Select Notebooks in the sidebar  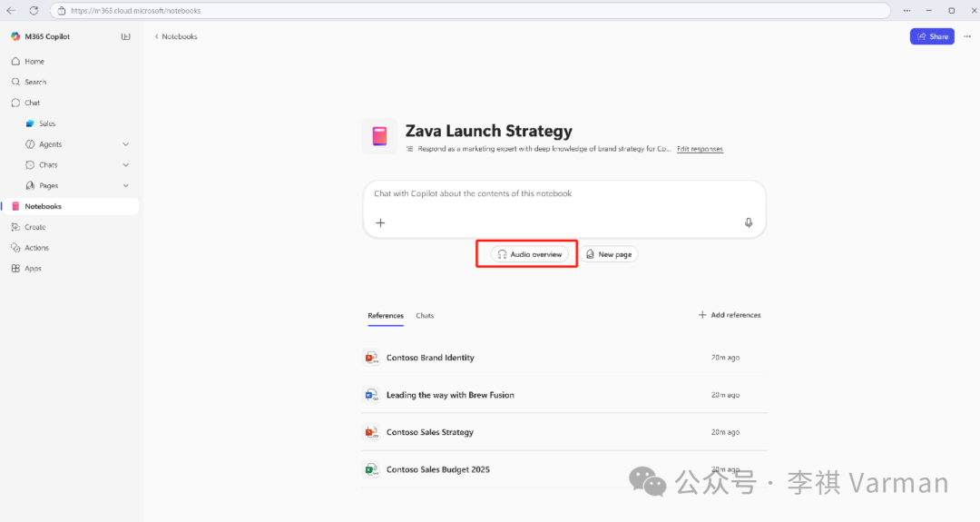[70, 206]
